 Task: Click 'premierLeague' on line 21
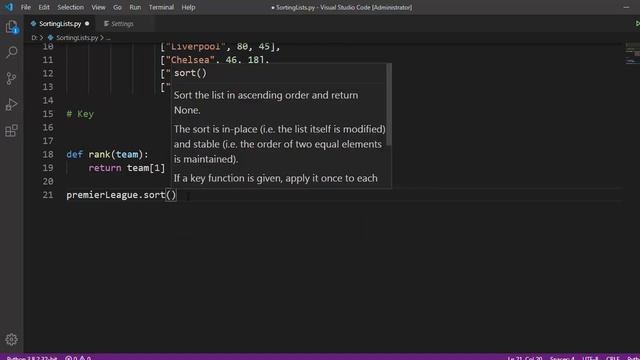pos(102,195)
